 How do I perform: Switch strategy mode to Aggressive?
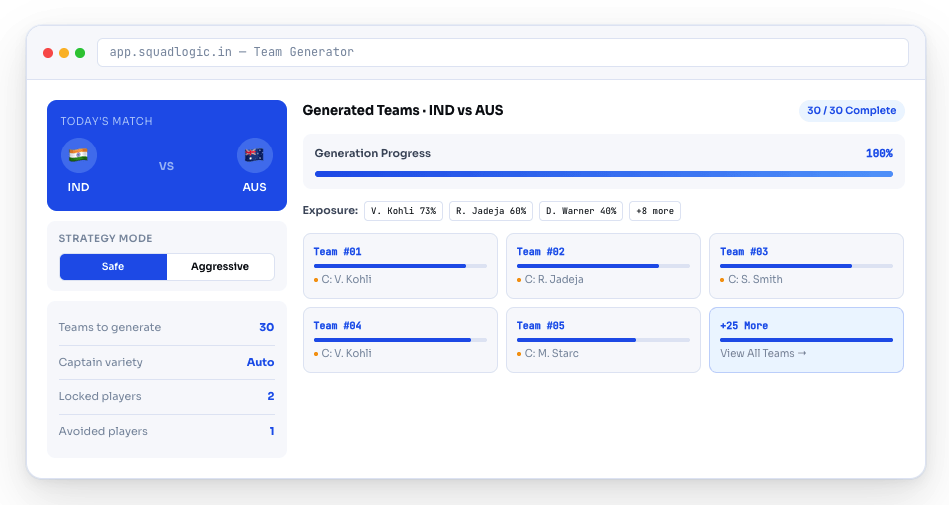tap(220, 267)
